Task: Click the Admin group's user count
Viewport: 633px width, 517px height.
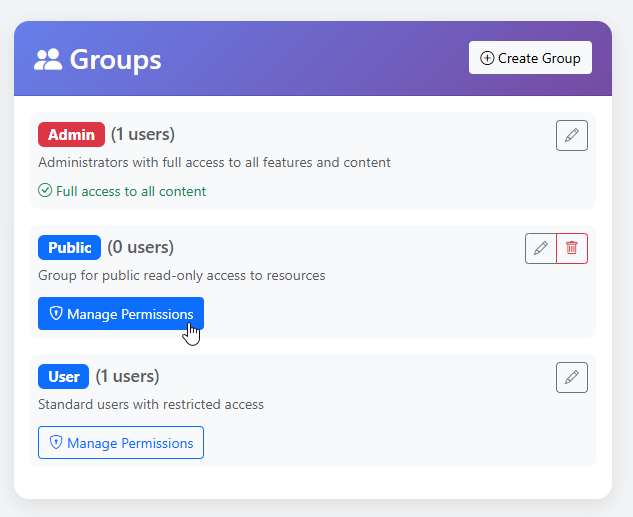Action: point(143,134)
